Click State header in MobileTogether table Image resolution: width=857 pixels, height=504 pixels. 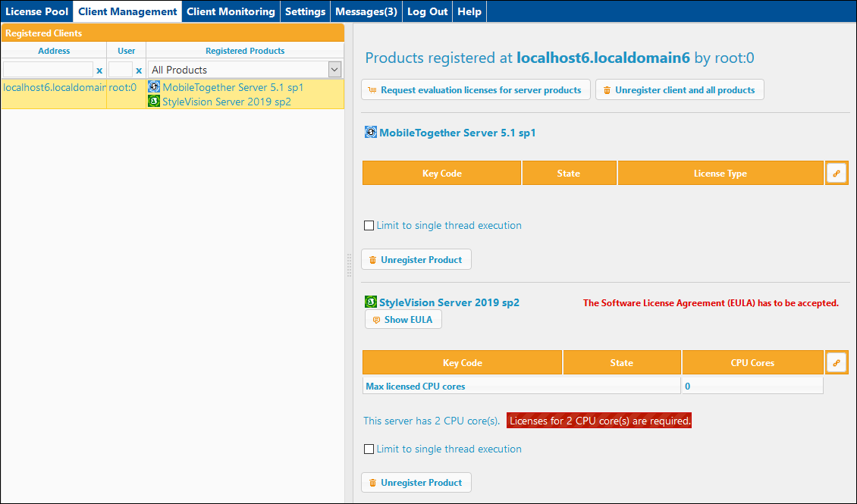569,173
